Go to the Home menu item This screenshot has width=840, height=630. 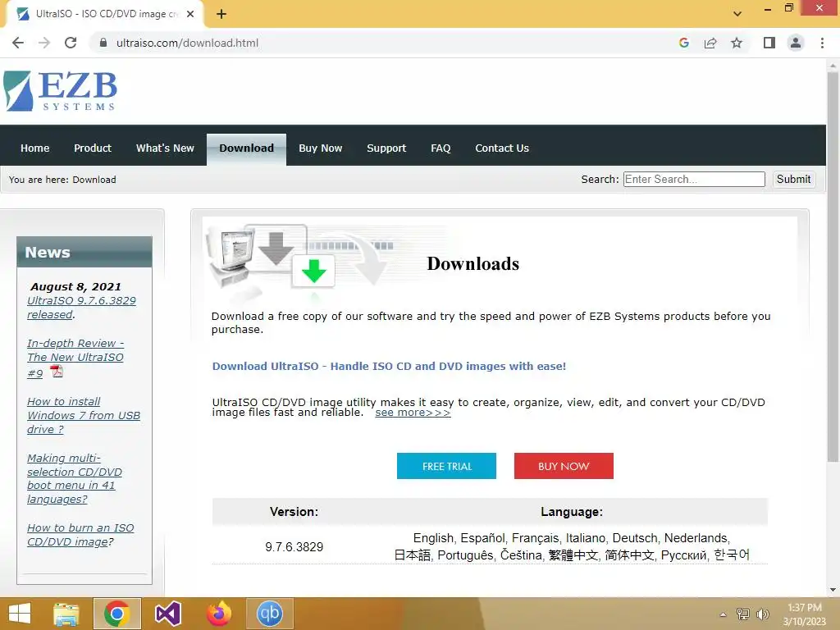(34, 148)
